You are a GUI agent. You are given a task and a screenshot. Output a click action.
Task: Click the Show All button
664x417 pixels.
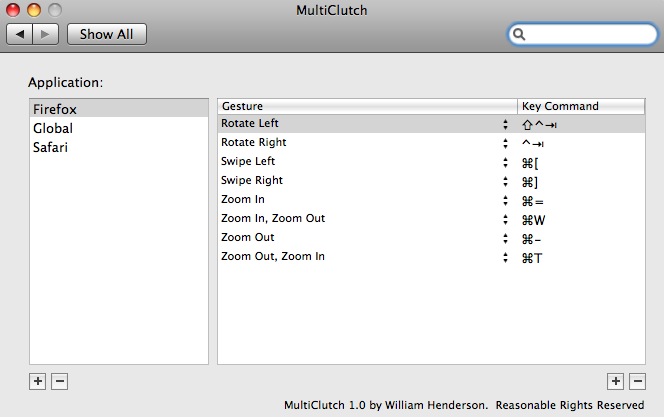pos(106,34)
